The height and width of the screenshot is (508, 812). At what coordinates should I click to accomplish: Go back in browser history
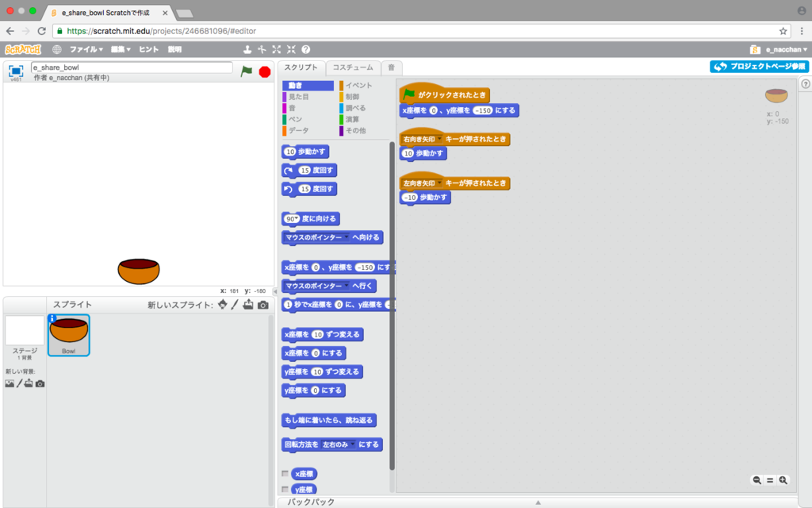tap(10, 31)
